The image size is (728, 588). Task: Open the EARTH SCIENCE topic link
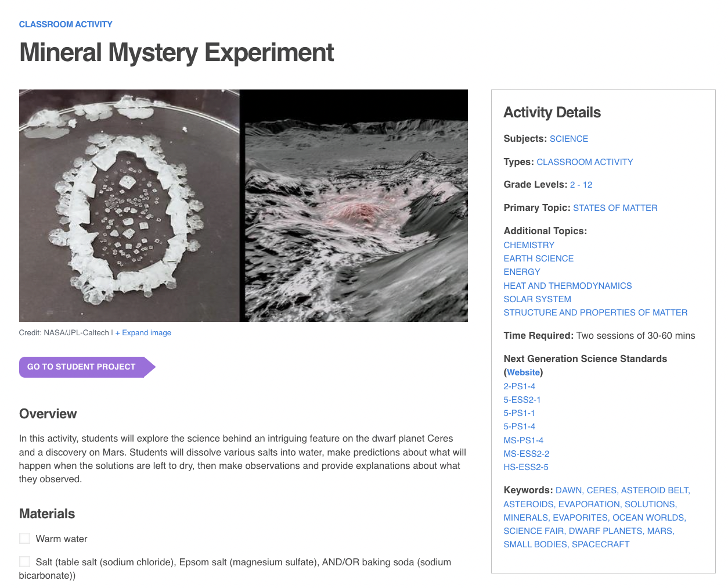click(x=538, y=258)
